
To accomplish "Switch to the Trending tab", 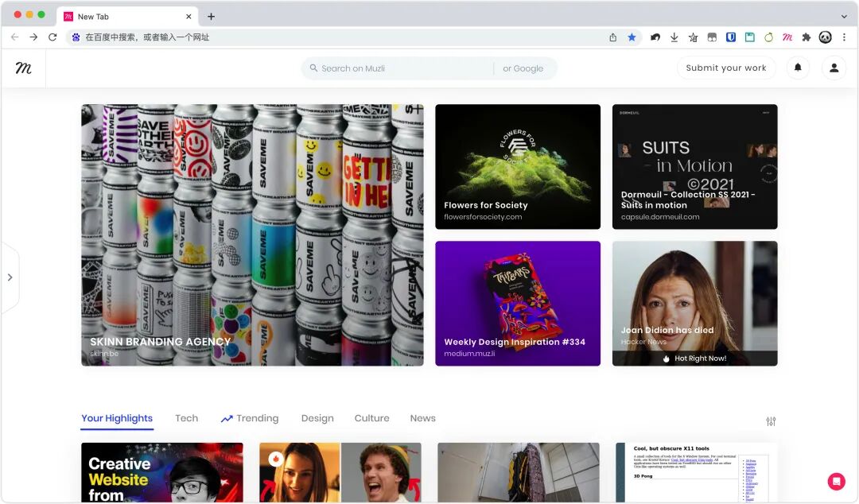I will 250,418.
